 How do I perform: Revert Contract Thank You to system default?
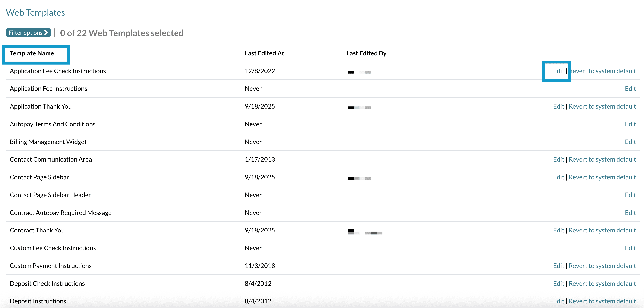click(x=603, y=230)
